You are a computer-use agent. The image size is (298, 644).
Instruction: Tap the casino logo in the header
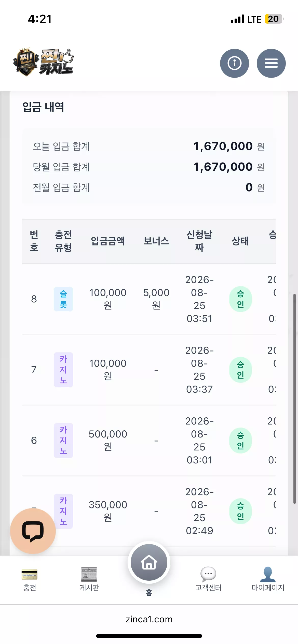[43, 62]
